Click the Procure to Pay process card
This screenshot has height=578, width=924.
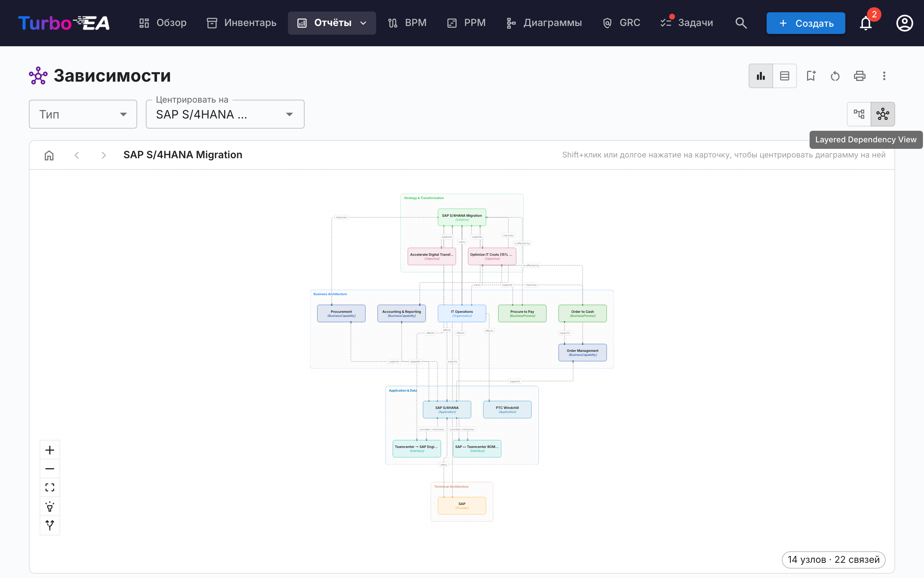point(522,314)
